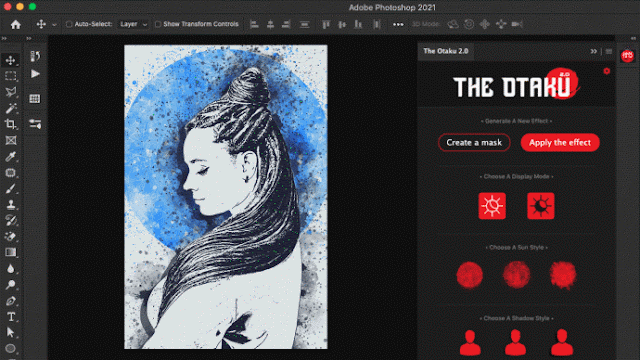Expand the right dock double arrows
Viewport: 640px width, 360px height.
633,38
